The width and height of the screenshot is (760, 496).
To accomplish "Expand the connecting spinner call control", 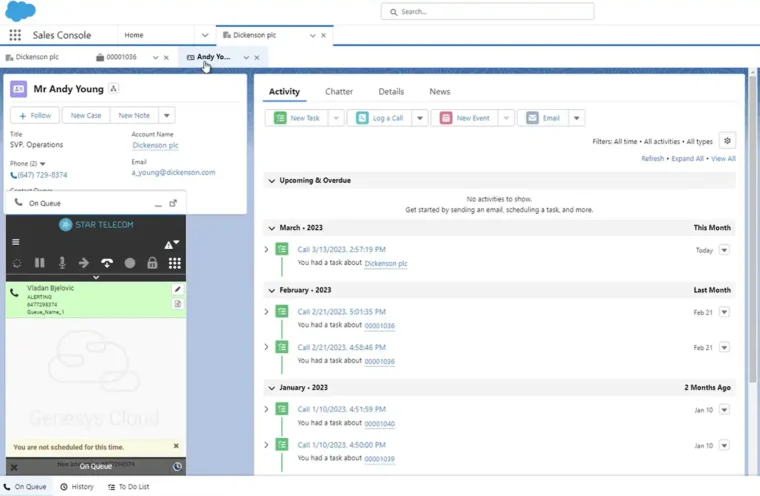I will coord(17,263).
